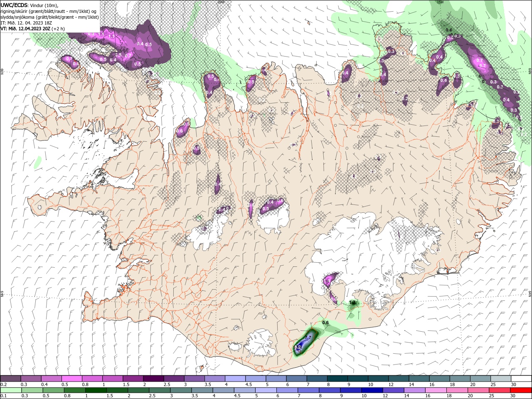Click the '7.7' precipitation value on the south coast
Image resolution: width=532 pixels, height=399 pixels.
click(x=308, y=338)
